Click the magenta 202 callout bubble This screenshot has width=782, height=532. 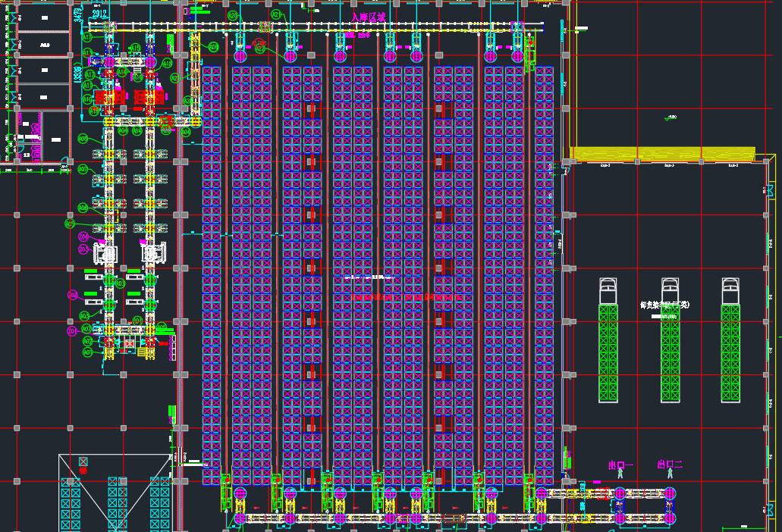[73, 296]
